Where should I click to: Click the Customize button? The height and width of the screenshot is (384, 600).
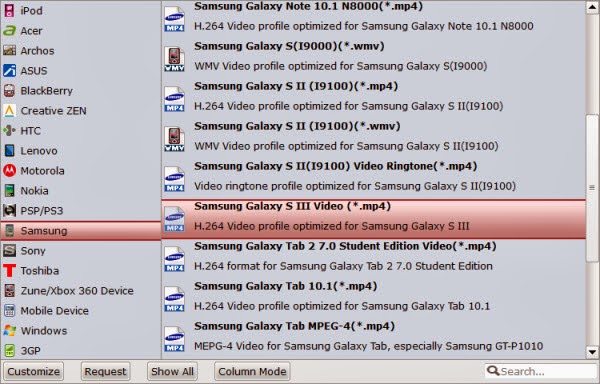34,371
